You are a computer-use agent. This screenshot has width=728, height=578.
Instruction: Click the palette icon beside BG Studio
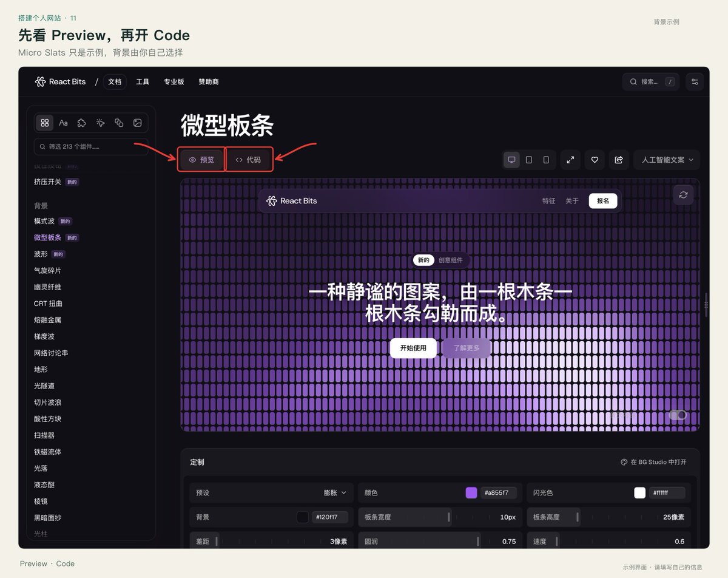tap(624, 462)
